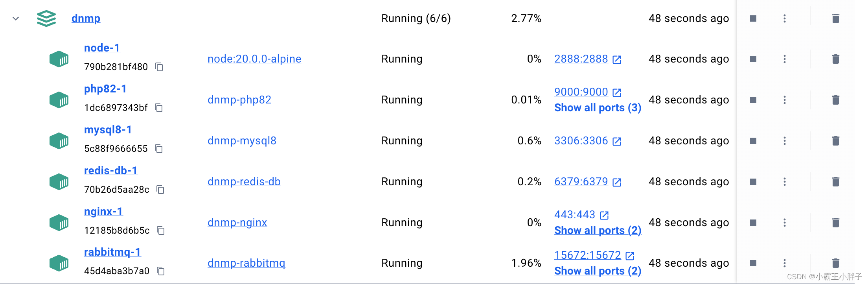This screenshot has width=868, height=284.
Task: Delete the rabbitmq-1 container
Action: point(836,263)
